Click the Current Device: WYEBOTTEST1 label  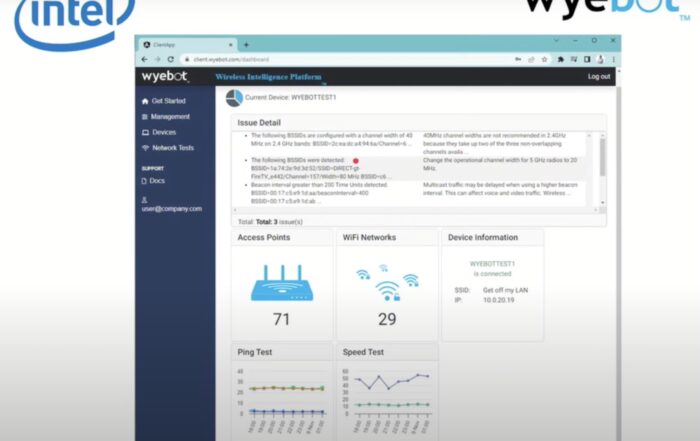291,97
